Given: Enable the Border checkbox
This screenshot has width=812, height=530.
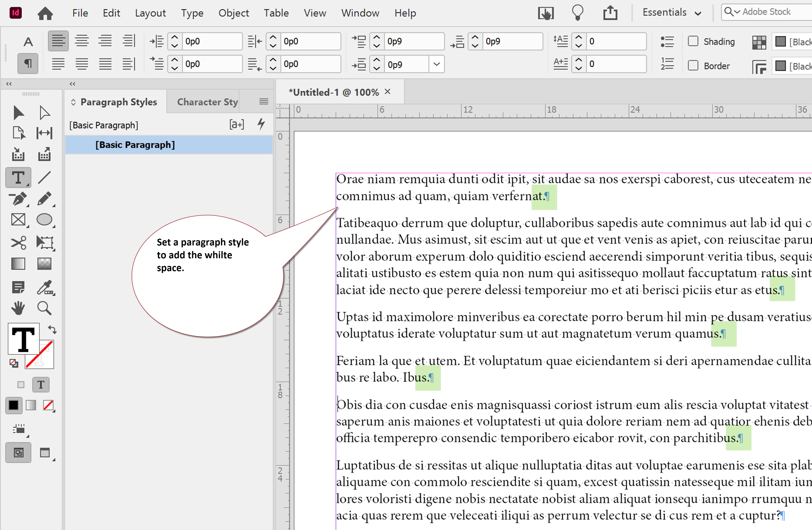Looking at the screenshot, I should 693,65.
